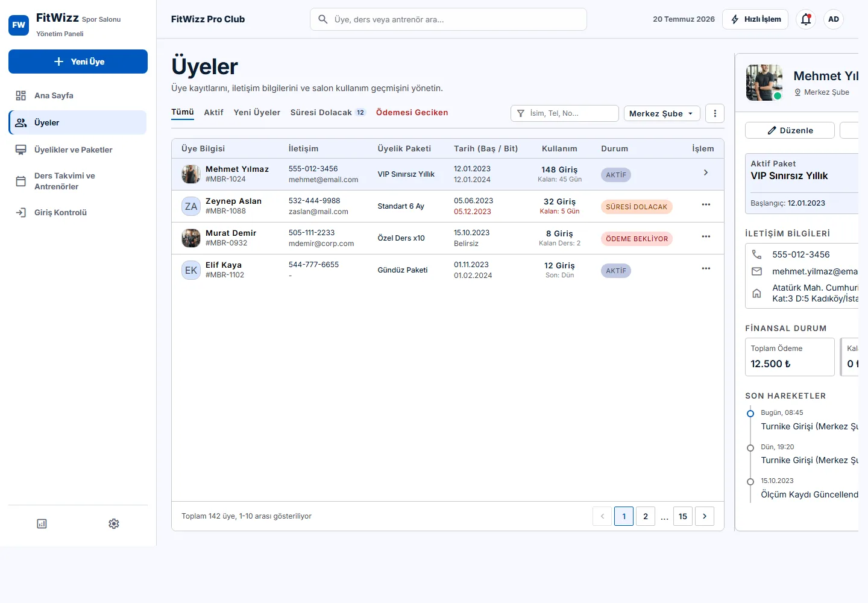This screenshot has height=603, width=868.
Task: Click the phone icon in contact info
Action: (756, 254)
